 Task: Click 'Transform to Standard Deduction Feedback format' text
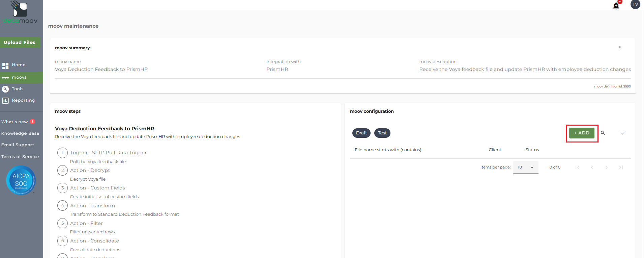(124, 214)
